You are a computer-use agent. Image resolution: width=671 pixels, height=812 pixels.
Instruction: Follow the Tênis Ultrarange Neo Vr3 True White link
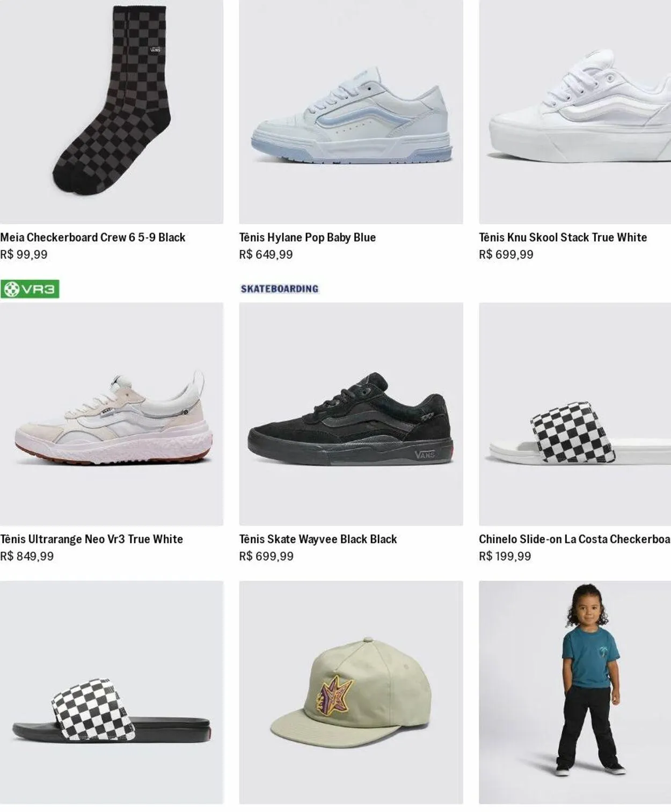91,539
